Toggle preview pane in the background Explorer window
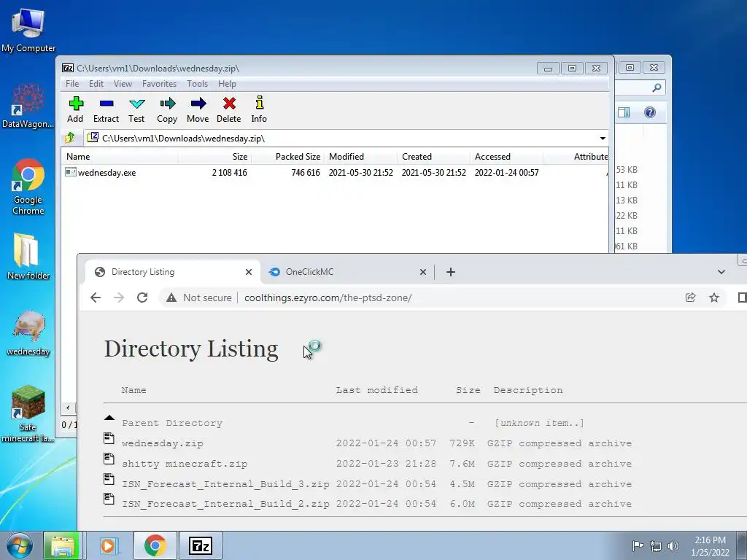747x560 pixels. coord(624,112)
